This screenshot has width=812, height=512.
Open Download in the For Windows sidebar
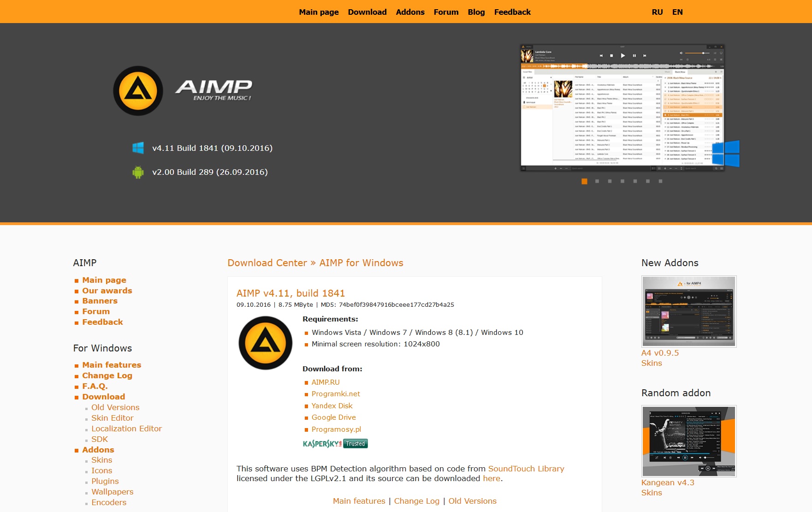[103, 397]
